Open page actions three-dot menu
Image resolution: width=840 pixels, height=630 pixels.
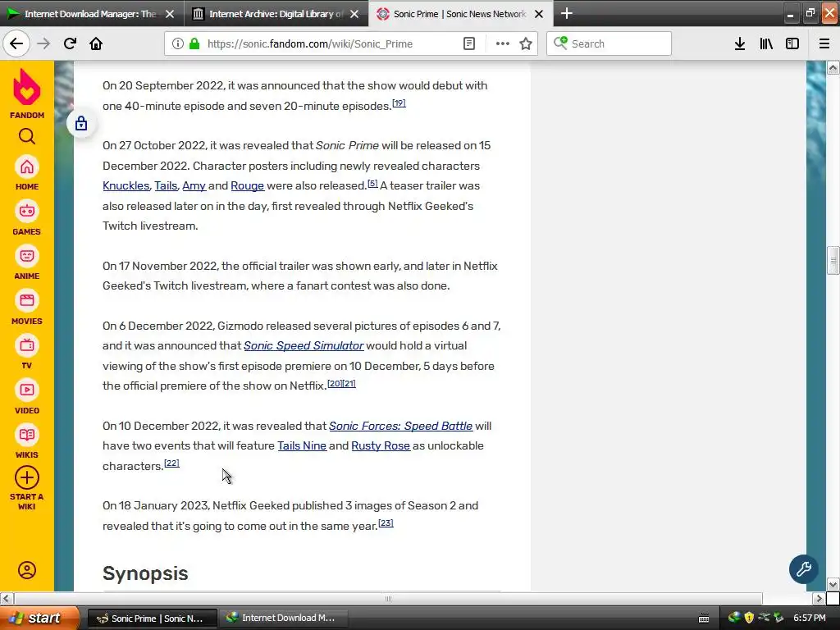[503, 43]
